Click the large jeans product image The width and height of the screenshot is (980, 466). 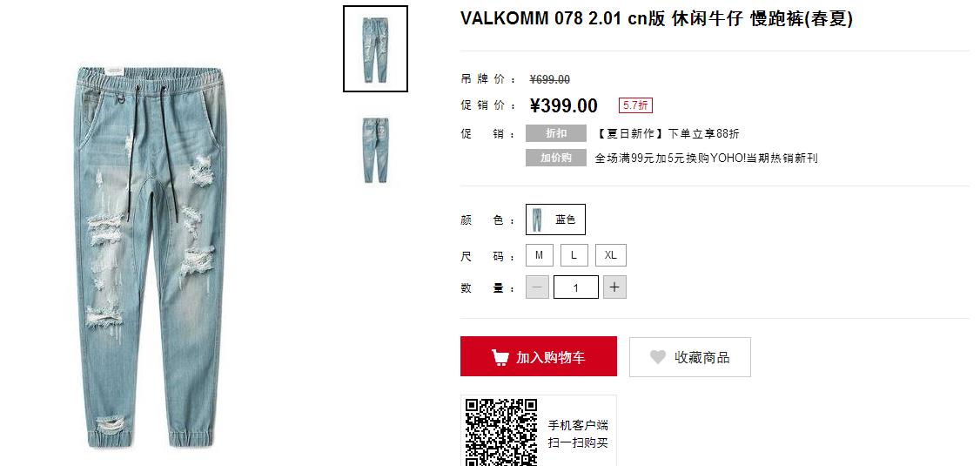[x=151, y=257]
